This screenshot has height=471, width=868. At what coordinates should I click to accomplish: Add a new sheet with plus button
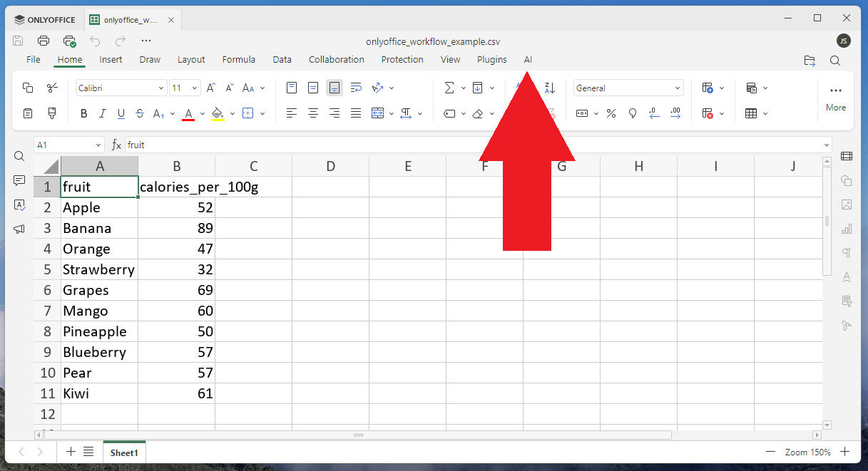point(71,452)
